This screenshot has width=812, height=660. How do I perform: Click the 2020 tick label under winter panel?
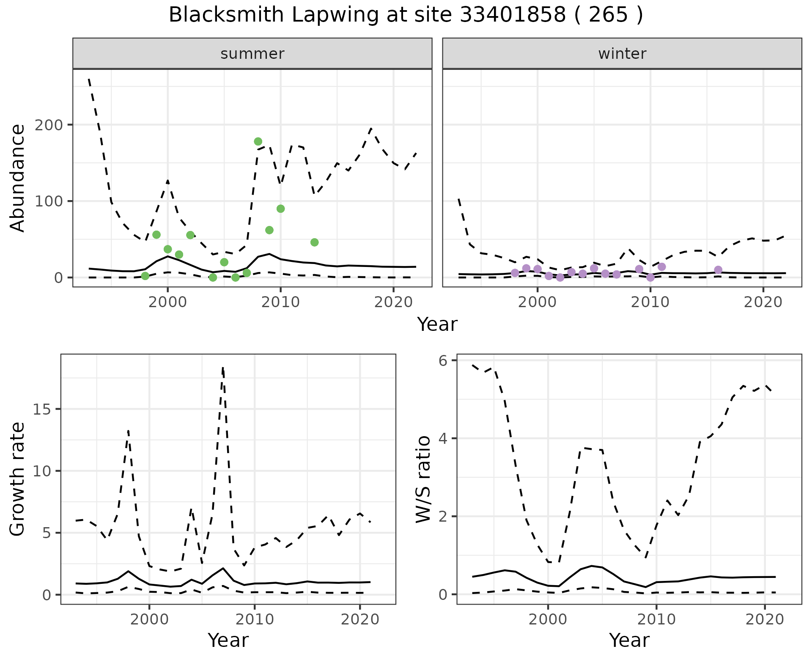(x=764, y=302)
